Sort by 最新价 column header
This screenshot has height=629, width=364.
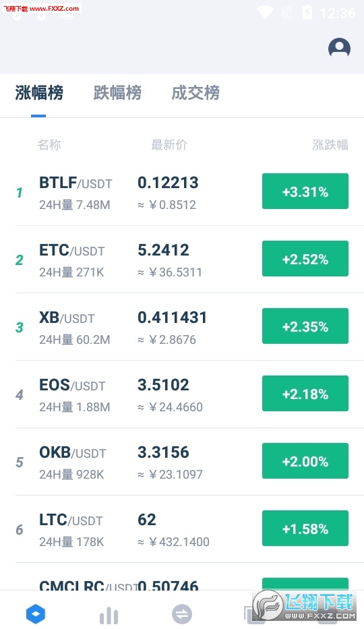point(169,144)
